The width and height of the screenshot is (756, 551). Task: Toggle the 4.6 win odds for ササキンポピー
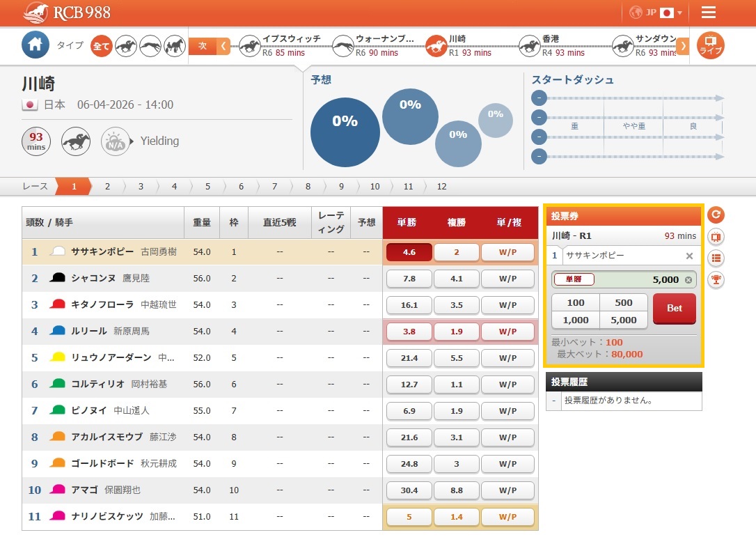[409, 251]
